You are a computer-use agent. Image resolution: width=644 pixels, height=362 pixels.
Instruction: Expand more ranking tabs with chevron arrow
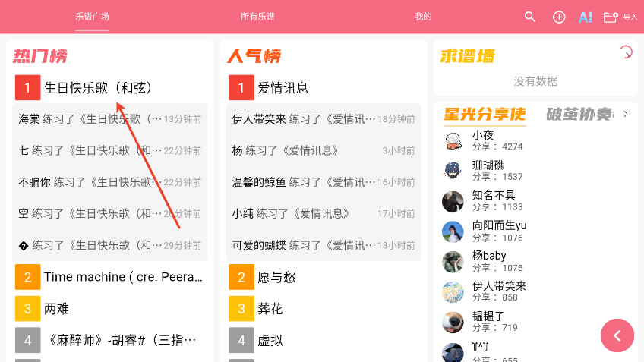click(626, 114)
